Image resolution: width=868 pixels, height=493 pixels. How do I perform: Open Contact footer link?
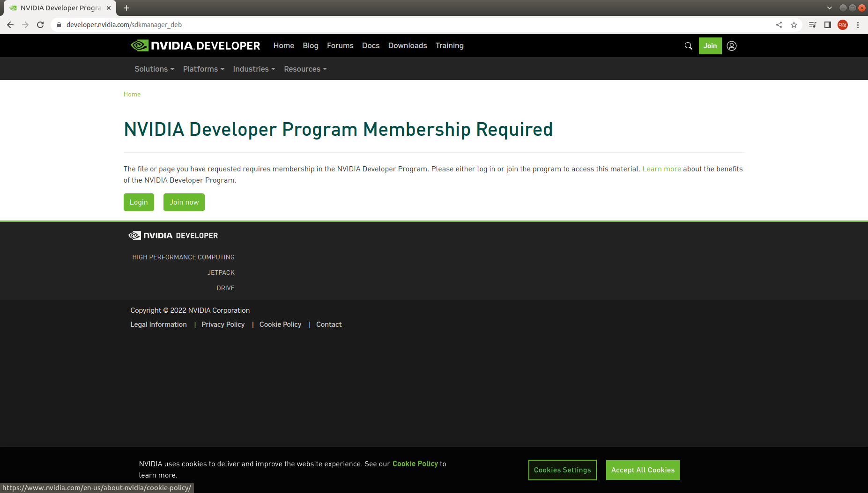coord(329,324)
